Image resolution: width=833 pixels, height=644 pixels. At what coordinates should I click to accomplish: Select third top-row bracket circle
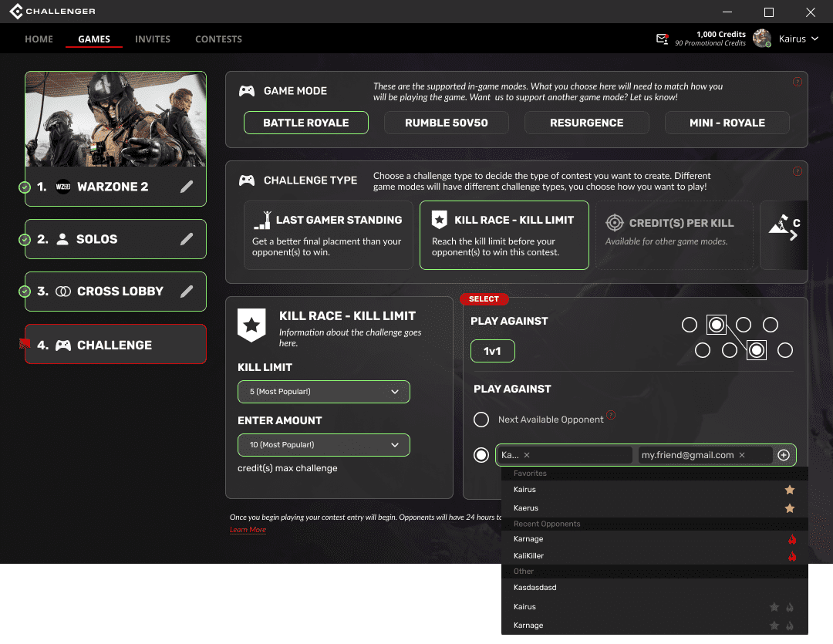tap(744, 325)
